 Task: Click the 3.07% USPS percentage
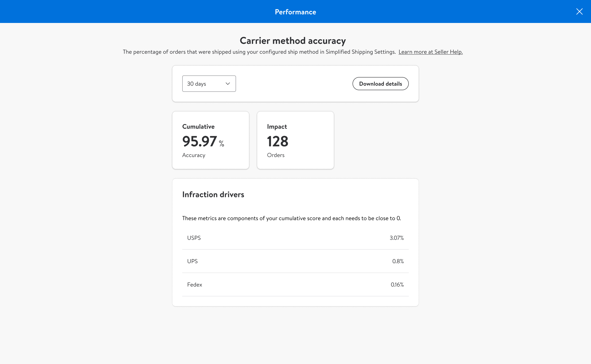(396, 238)
